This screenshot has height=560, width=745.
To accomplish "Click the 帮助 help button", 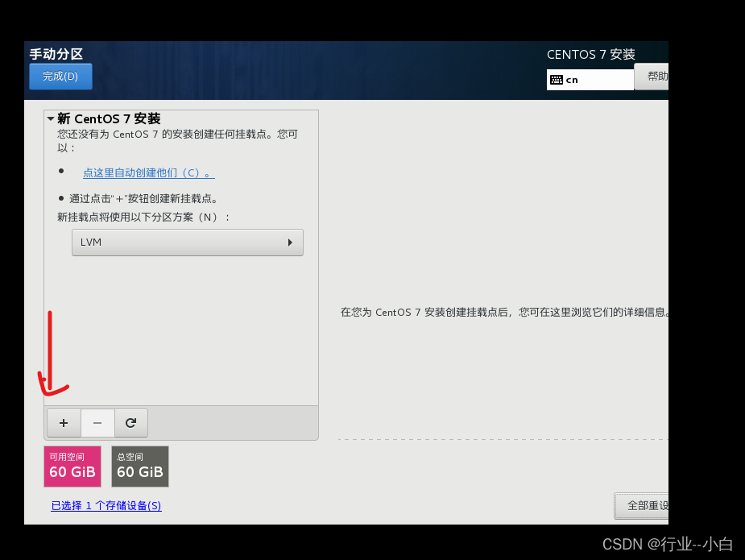I will point(652,76).
